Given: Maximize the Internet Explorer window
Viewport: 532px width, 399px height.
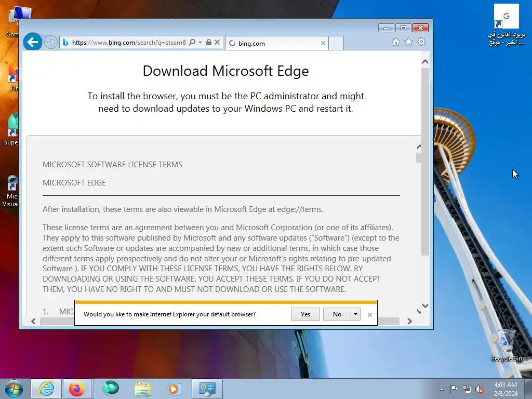Looking at the screenshot, I should 403,28.
